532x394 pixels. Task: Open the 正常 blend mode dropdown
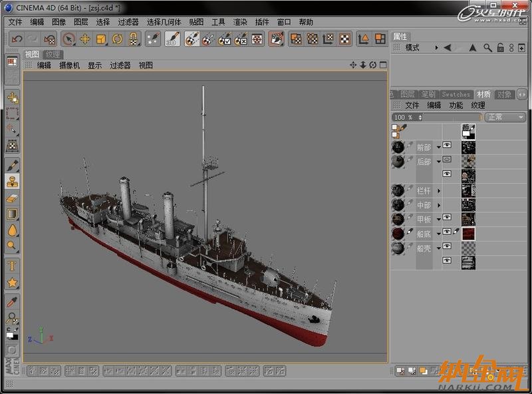504,117
